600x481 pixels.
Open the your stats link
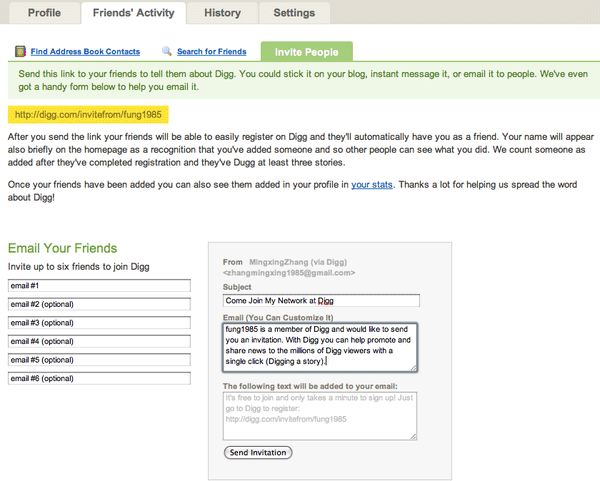[x=372, y=185]
